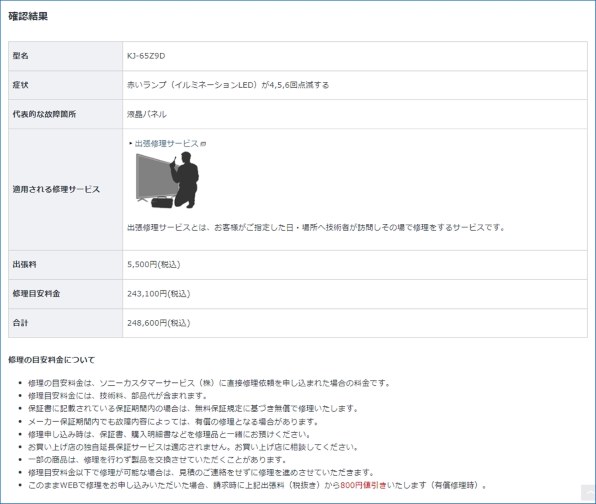Click the 出張料 row label

24,264
